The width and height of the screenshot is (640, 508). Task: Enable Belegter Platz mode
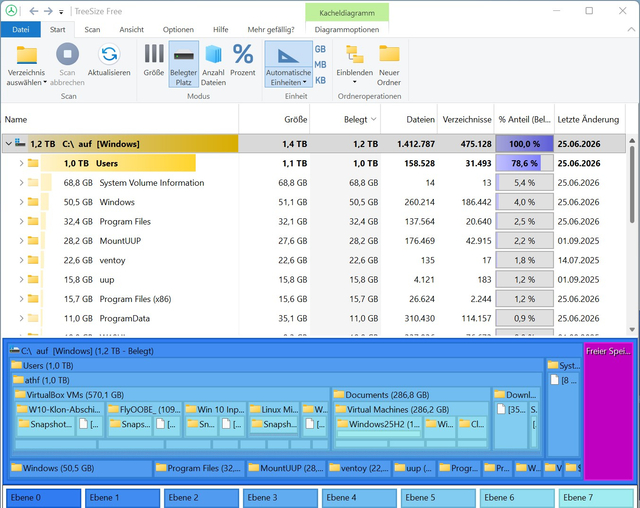point(184,64)
